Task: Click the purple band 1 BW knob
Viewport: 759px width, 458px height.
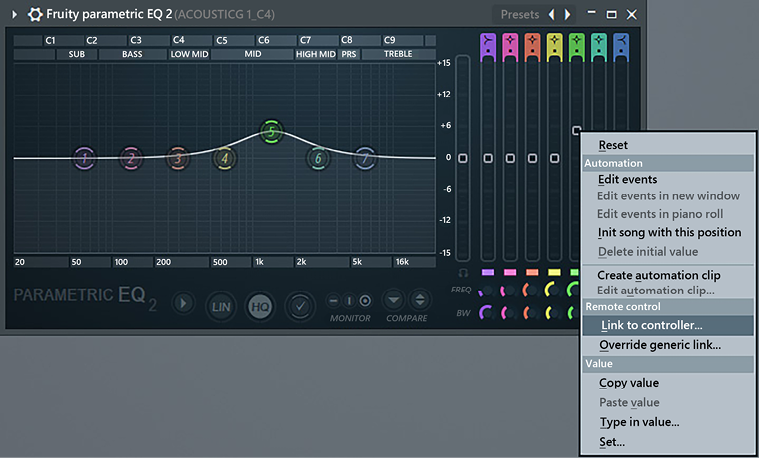Action: (x=487, y=313)
